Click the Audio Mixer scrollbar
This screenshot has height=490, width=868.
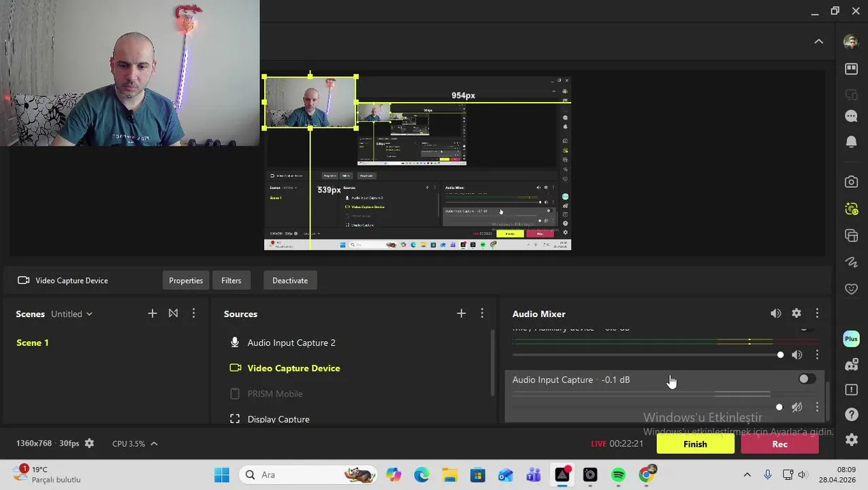pos(829,402)
